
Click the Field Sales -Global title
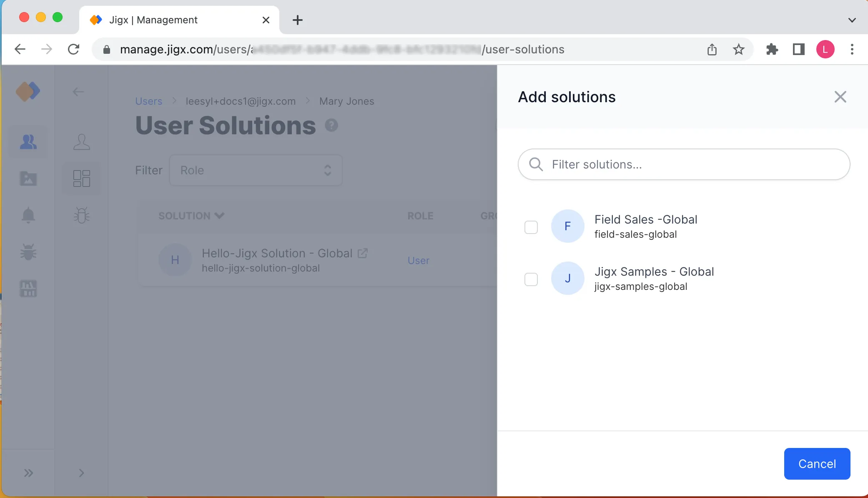646,219
